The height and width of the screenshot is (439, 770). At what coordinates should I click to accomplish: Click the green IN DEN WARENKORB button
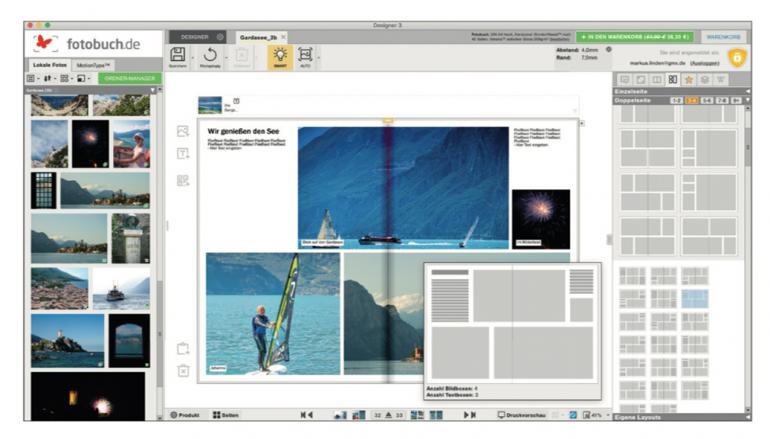pyautogui.click(x=635, y=37)
